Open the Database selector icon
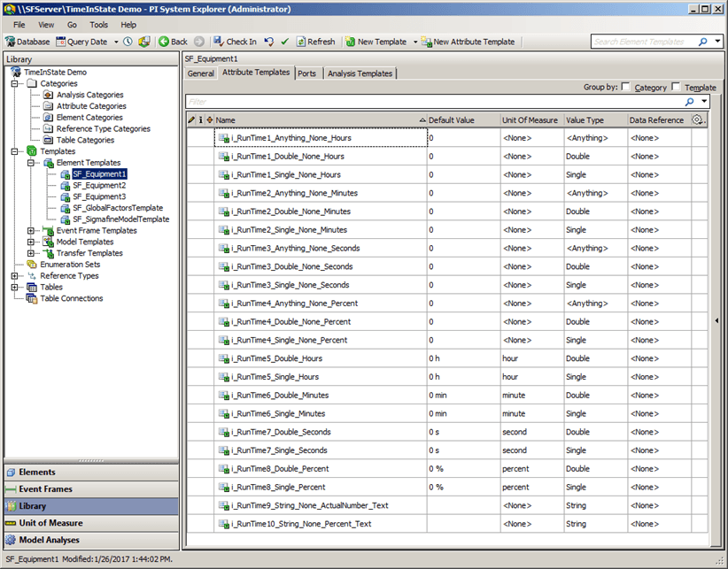This screenshot has width=728, height=569. pos(11,42)
